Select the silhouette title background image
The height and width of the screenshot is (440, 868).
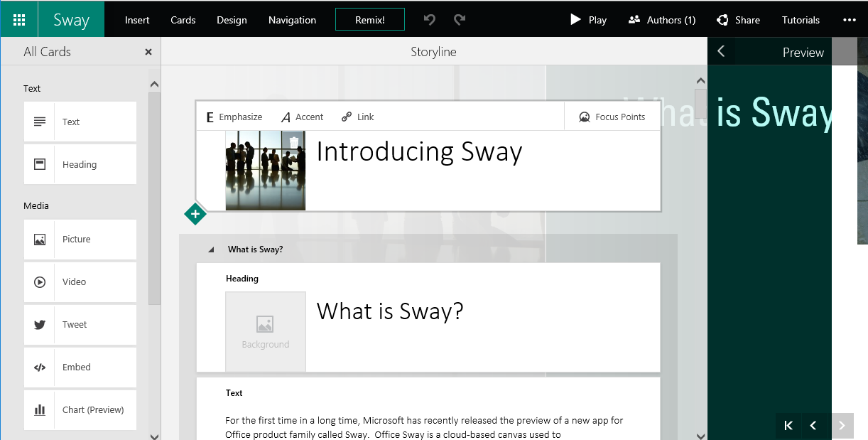266,171
